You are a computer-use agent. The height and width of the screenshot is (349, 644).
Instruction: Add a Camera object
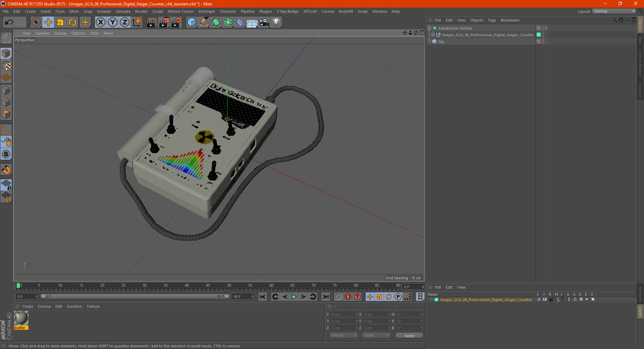pyautogui.click(x=264, y=22)
